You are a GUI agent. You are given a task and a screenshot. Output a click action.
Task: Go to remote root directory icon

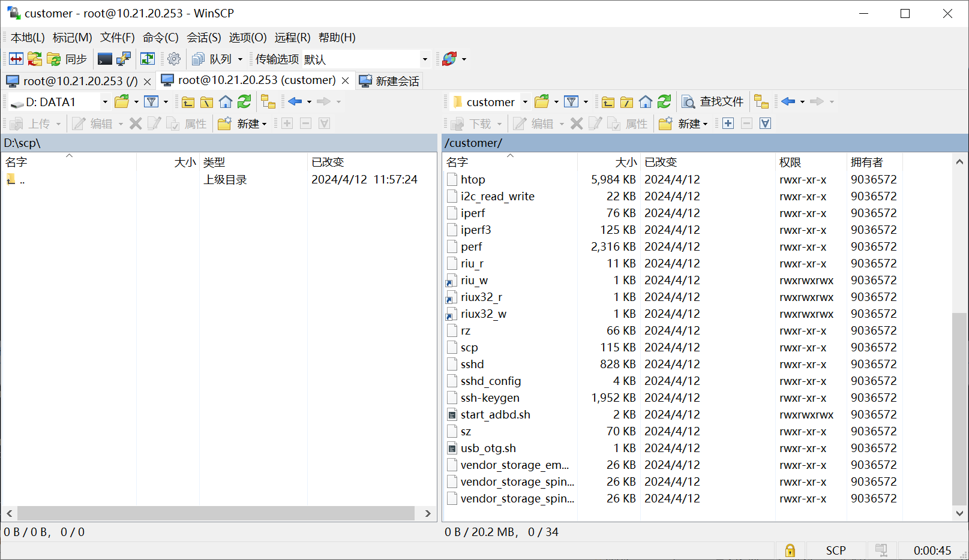(626, 101)
